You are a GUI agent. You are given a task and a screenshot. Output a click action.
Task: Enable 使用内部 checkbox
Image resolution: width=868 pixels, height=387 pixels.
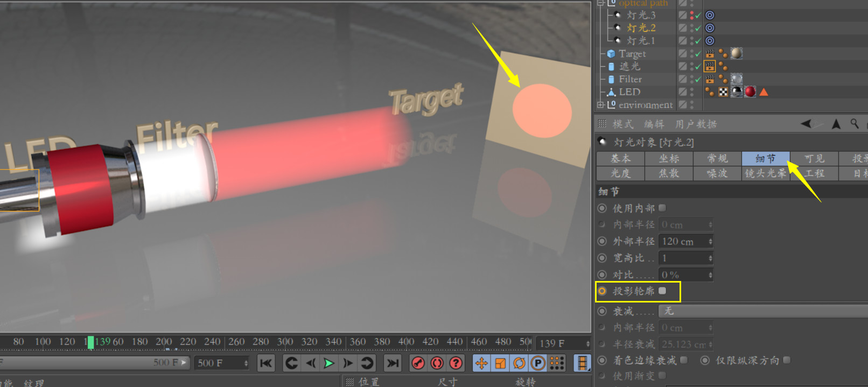(x=662, y=208)
